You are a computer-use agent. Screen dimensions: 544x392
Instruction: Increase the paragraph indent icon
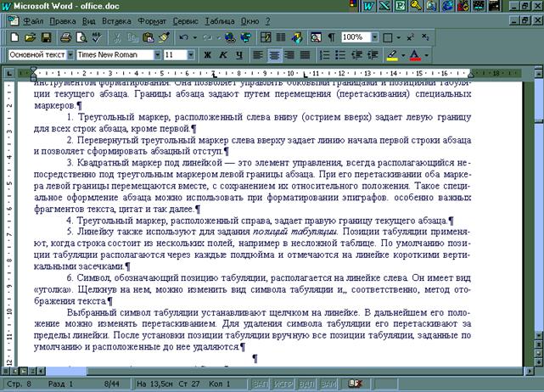(x=373, y=55)
